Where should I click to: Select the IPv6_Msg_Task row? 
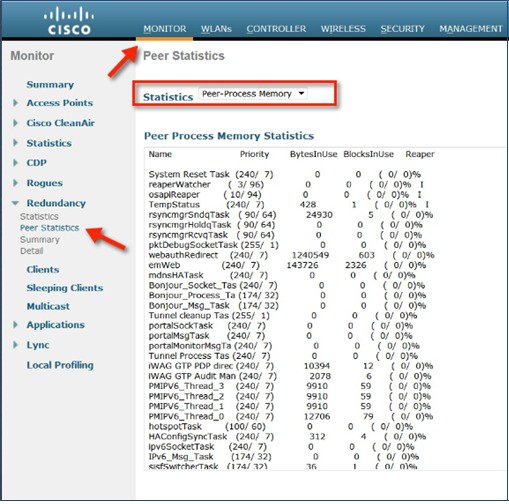(284, 457)
